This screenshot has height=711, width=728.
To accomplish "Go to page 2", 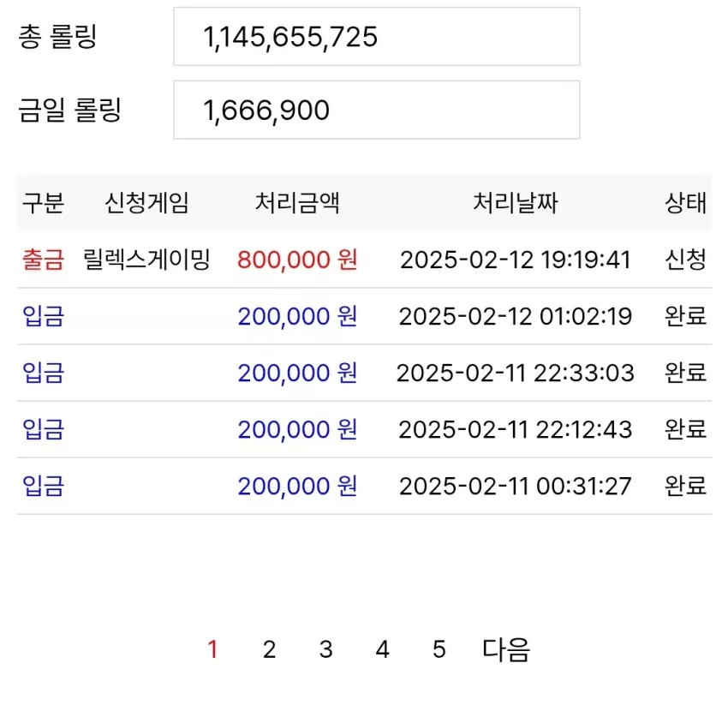I will point(269,649).
